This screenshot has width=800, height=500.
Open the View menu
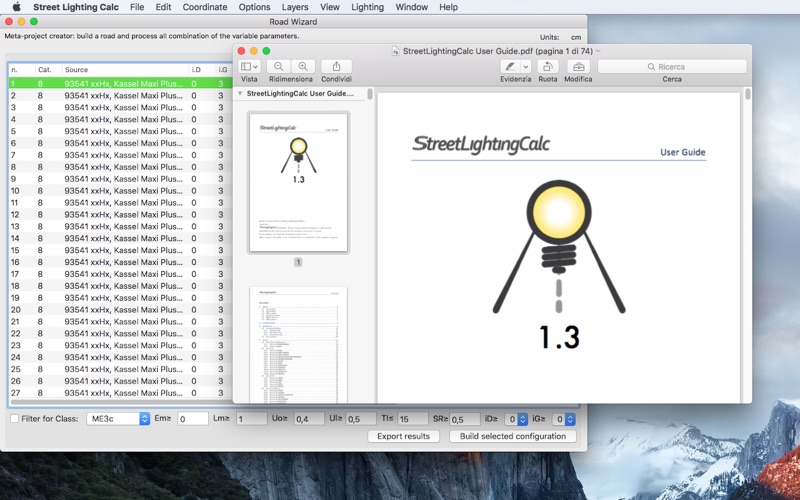click(x=330, y=7)
